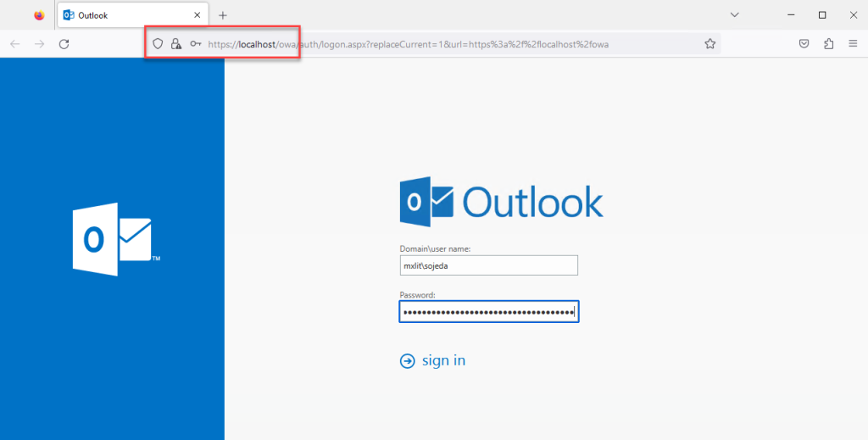Select the Outlook browser tab

point(125,15)
